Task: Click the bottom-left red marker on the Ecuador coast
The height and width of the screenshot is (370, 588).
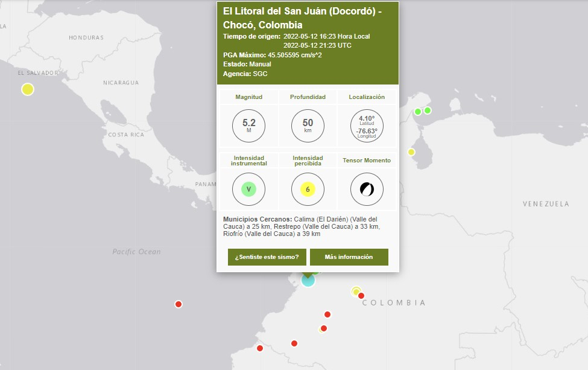Action: click(x=260, y=348)
